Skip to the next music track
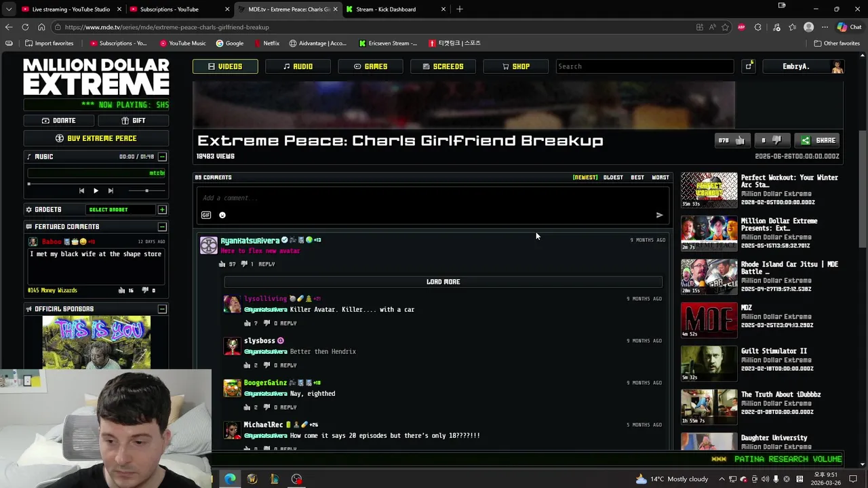Image resolution: width=868 pixels, height=488 pixels. click(111, 191)
